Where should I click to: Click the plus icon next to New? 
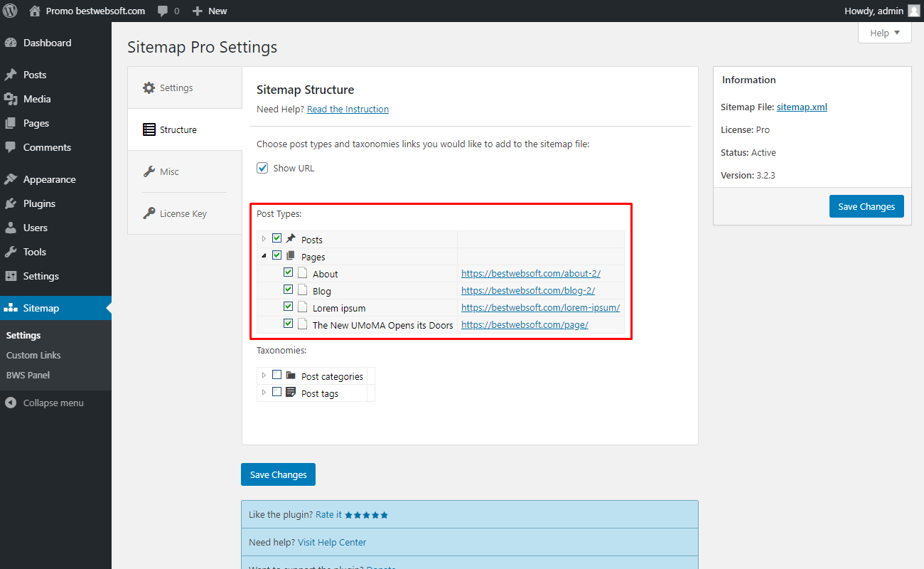[x=197, y=11]
